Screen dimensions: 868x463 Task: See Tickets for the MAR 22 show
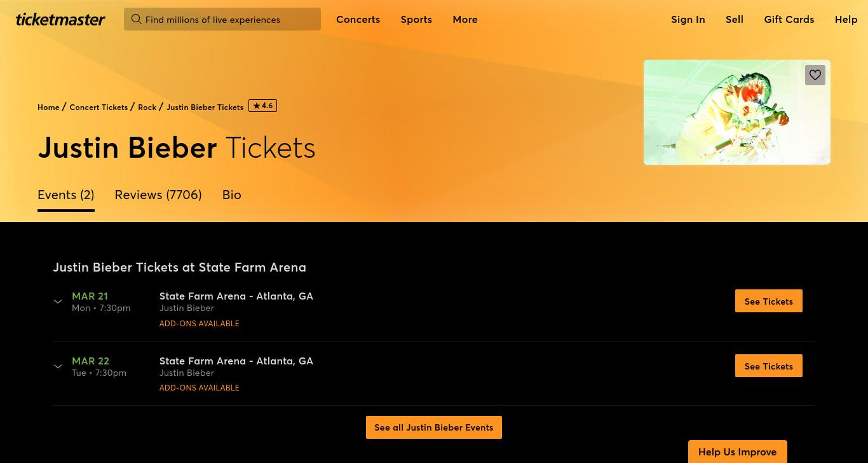(769, 366)
